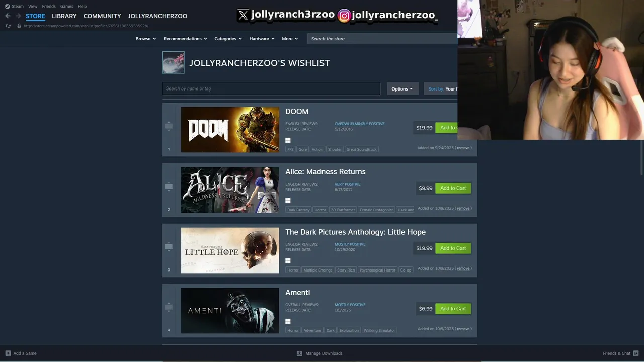Open the DOOM game thumbnail

point(230,130)
